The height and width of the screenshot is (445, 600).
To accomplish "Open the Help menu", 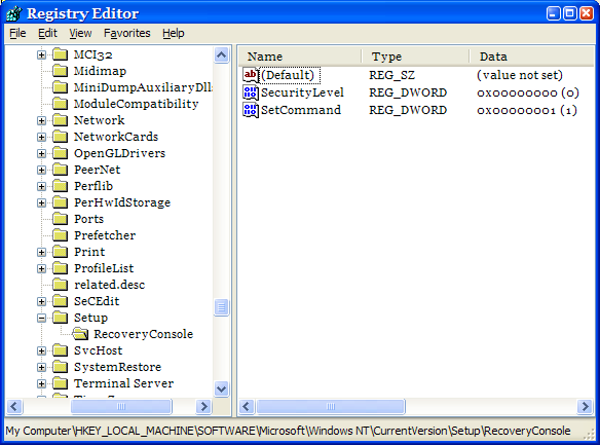I will (173, 33).
